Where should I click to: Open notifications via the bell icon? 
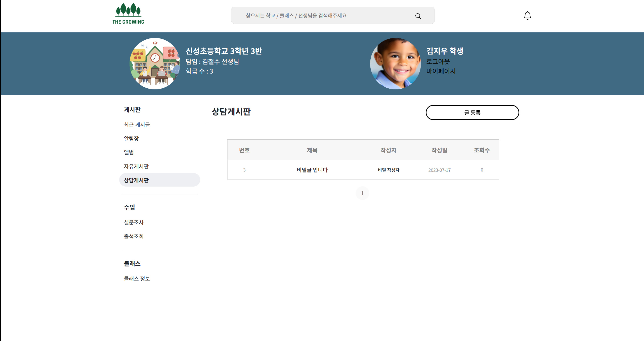pyautogui.click(x=527, y=15)
